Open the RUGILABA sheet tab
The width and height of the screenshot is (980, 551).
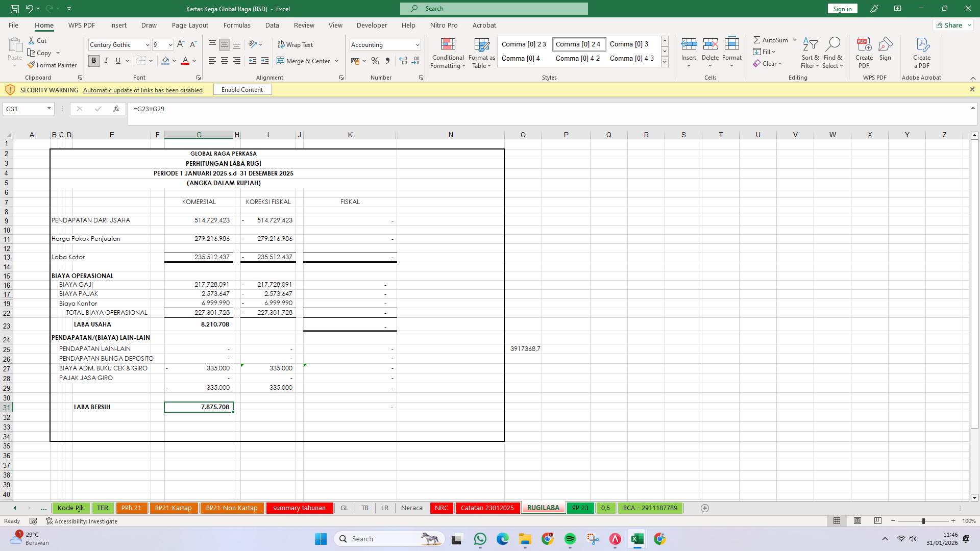[x=543, y=508]
